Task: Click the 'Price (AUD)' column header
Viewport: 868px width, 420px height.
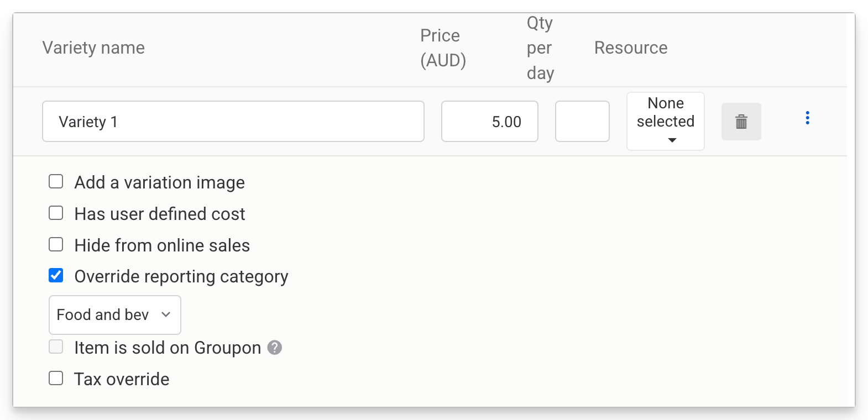Action: (x=443, y=48)
